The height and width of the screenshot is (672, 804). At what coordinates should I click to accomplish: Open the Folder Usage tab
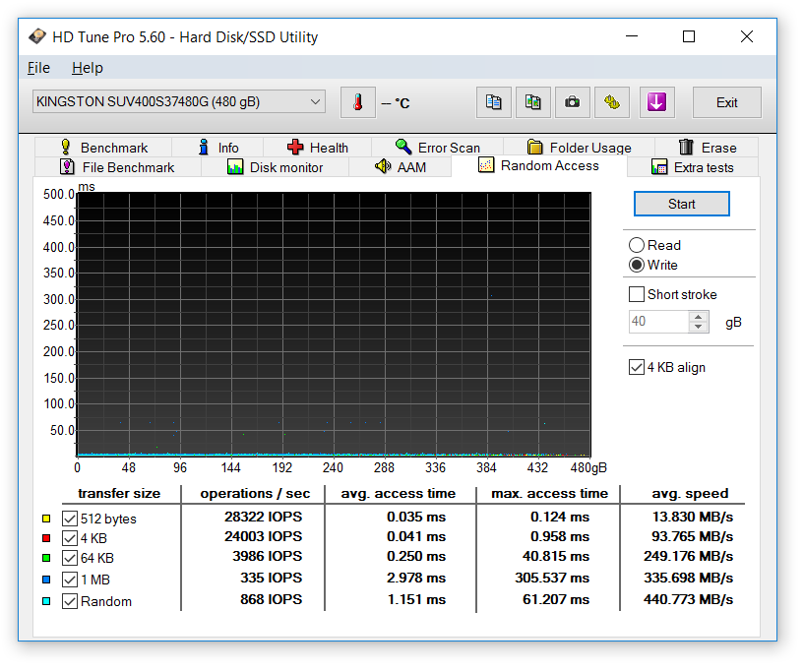point(579,148)
